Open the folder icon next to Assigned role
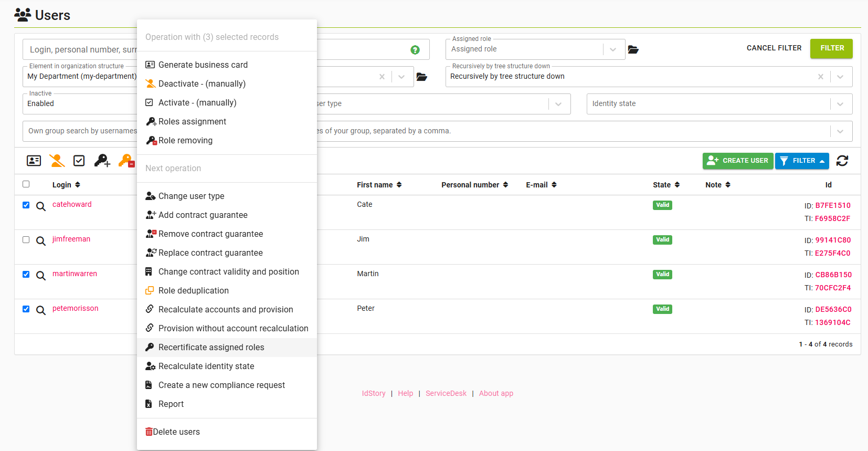Image resolution: width=868 pixels, height=451 pixels. tap(633, 49)
